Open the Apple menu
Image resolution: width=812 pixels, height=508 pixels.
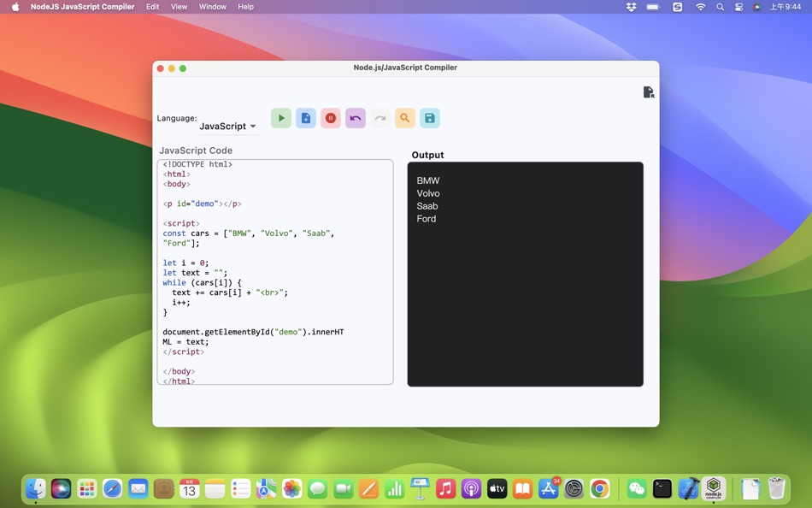click(15, 7)
